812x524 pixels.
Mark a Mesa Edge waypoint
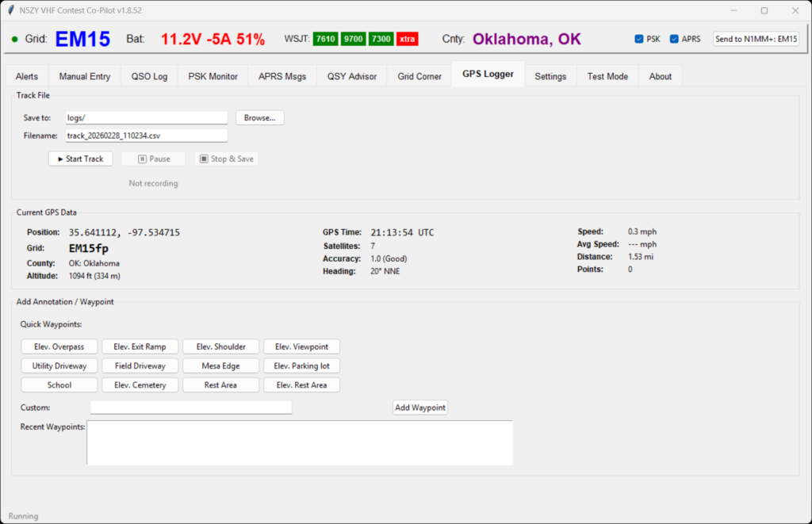[x=220, y=365]
